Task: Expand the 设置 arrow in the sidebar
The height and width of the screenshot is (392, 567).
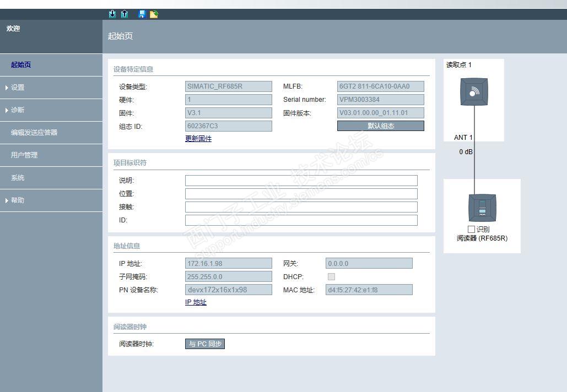Action: tap(7, 88)
